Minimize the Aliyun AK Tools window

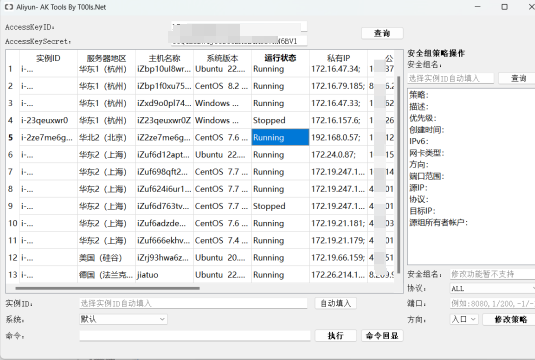tap(478, 7)
